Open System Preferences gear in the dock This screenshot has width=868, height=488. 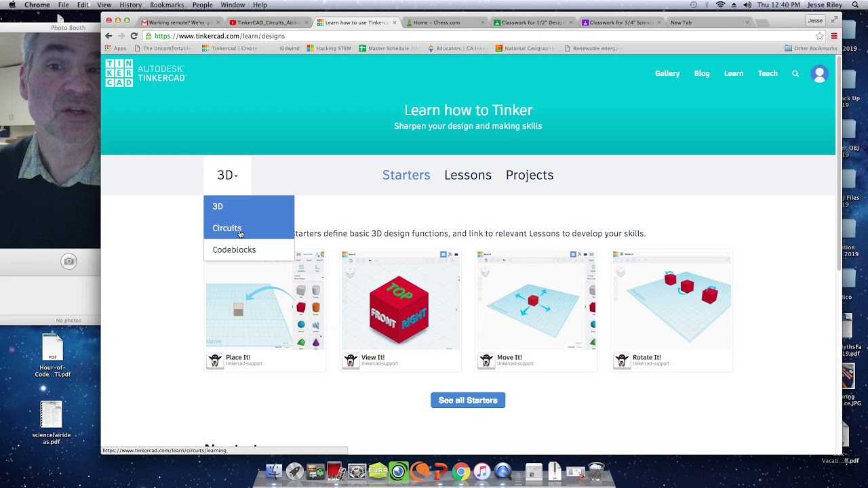pos(357,471)
